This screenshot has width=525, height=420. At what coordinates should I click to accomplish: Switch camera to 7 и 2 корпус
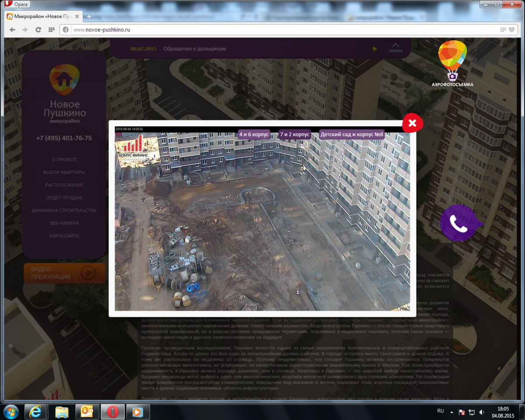click(x=294, y=134)
